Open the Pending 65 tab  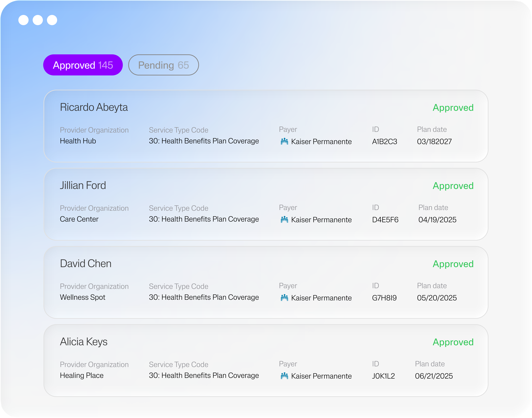click(x=163, y=65)
